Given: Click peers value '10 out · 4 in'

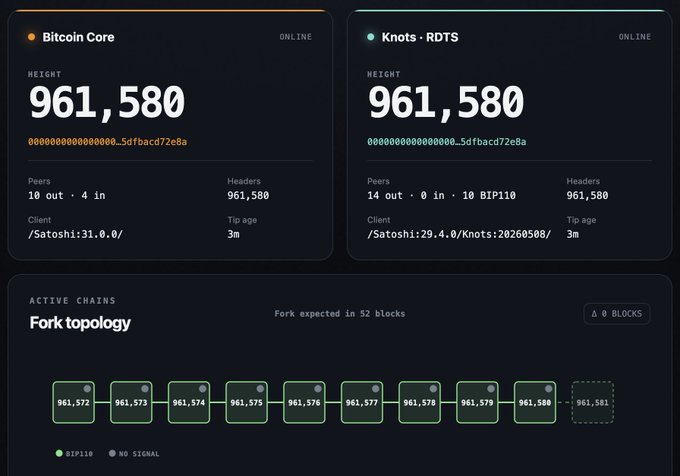Looking at the screenshot, I should [x=67, y=196].
